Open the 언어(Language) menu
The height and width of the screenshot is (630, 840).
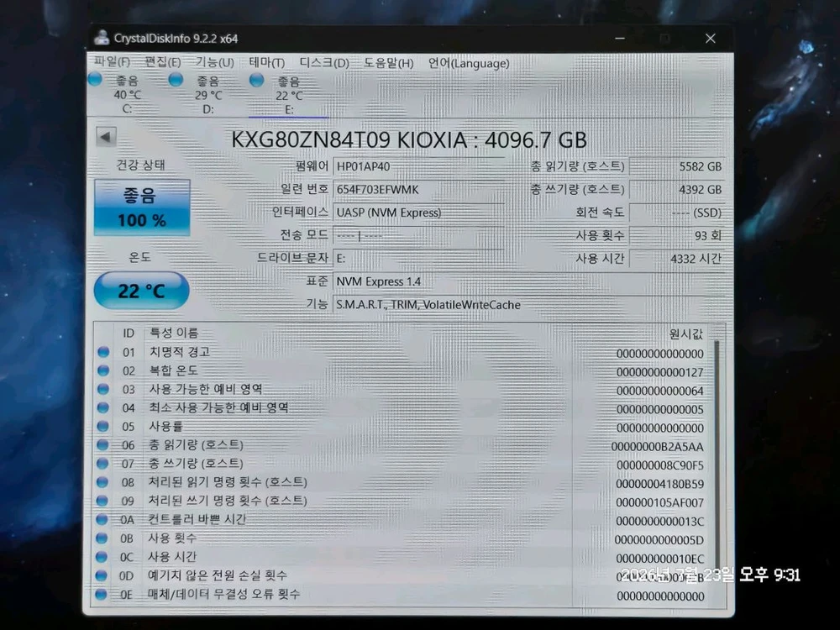pyautogui.click(x=469, y=63)
